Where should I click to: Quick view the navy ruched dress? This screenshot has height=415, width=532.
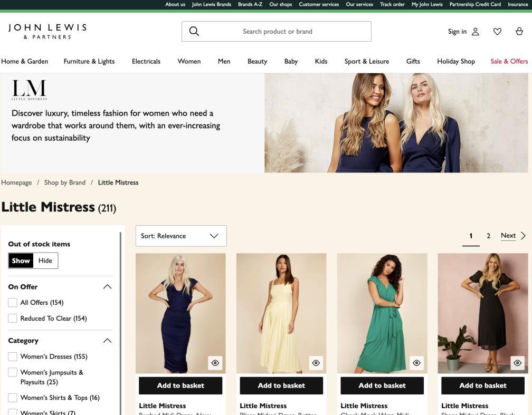(x=215, y=363)
